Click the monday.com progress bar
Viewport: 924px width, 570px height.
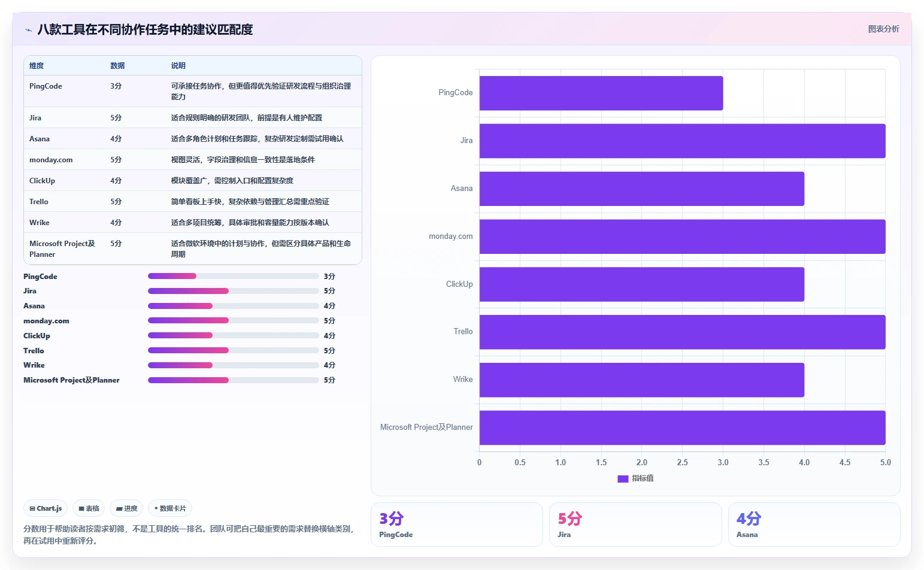point(234,320)
